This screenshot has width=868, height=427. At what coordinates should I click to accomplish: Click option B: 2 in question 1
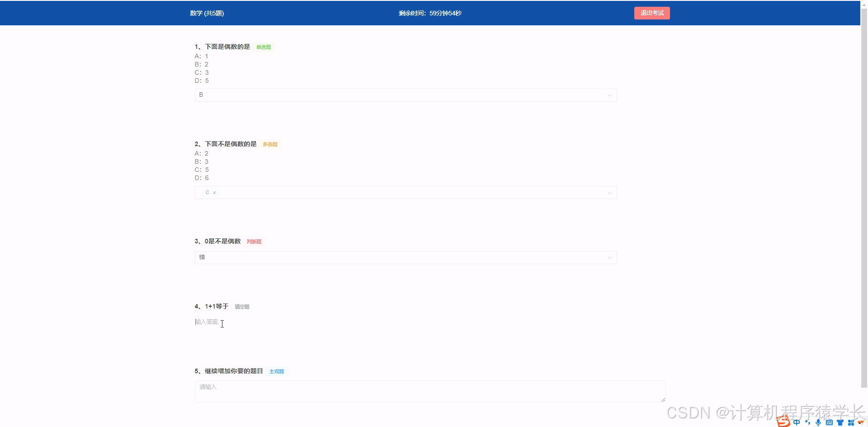point(202,64)
